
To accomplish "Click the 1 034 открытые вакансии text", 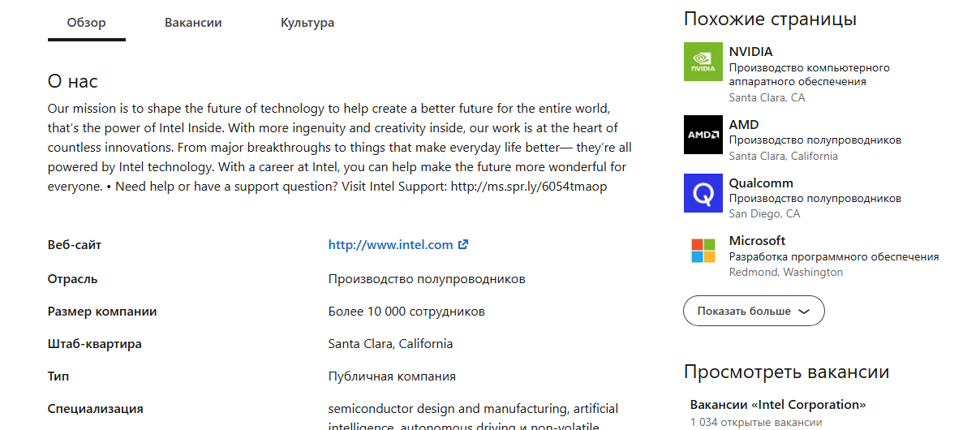I will [755, 422].
